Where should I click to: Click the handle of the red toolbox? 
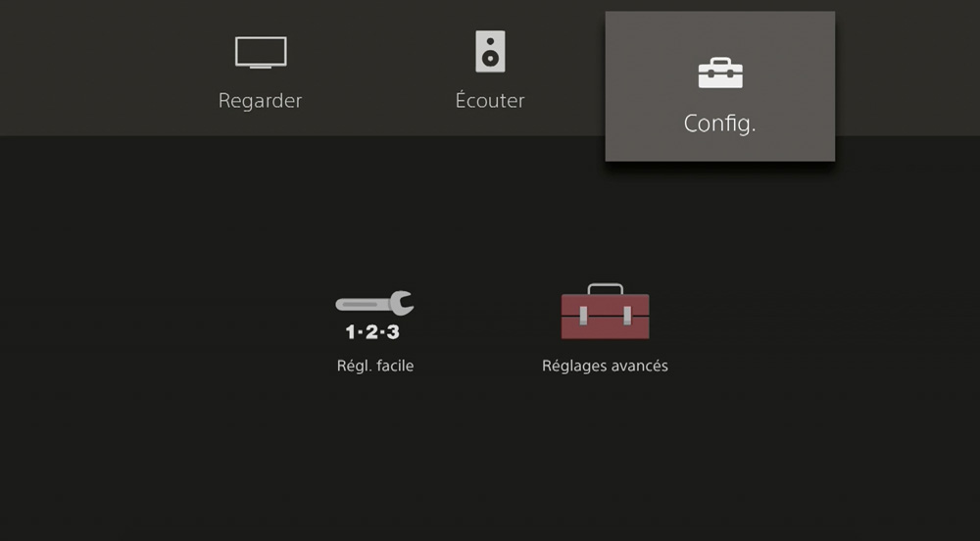[x=606, y=288]
